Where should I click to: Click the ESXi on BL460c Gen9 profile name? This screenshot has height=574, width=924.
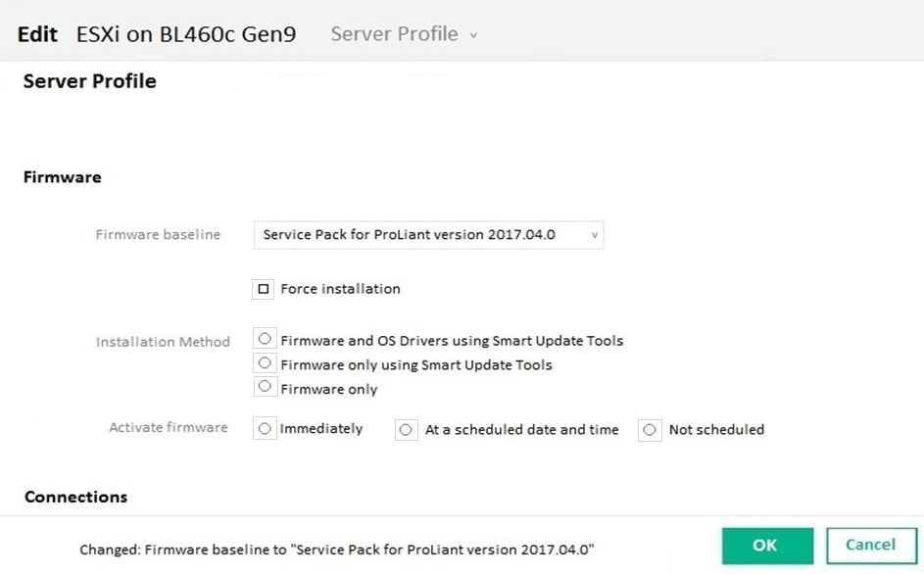tap(186, 34)
